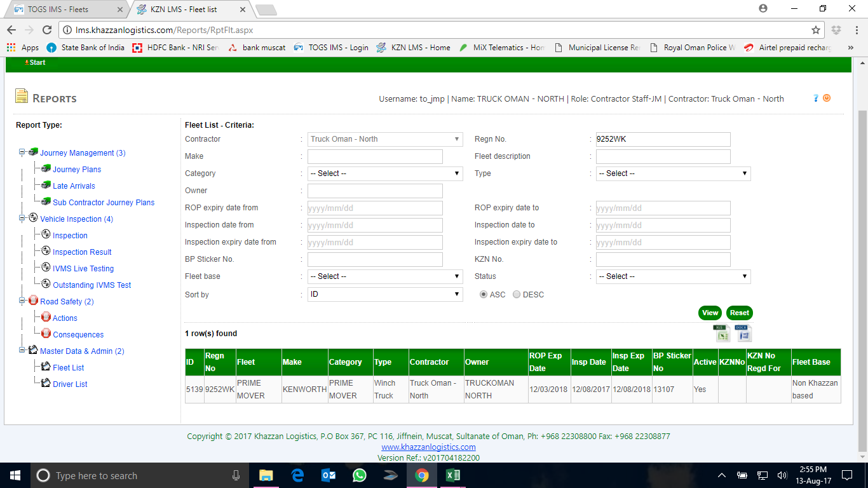Open Excel from the Windows taskbar
The image size is (868, 488).
point(452,475)
